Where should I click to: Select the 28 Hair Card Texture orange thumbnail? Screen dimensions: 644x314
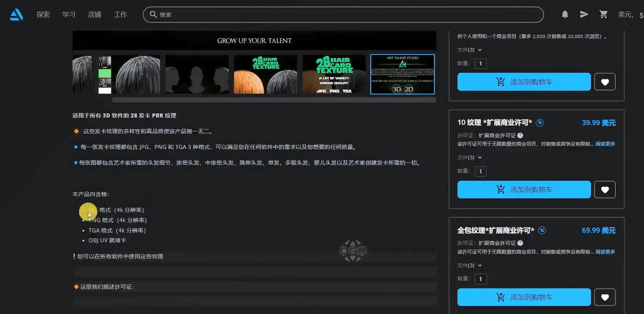pyautogui.click(x=265, y=74)
